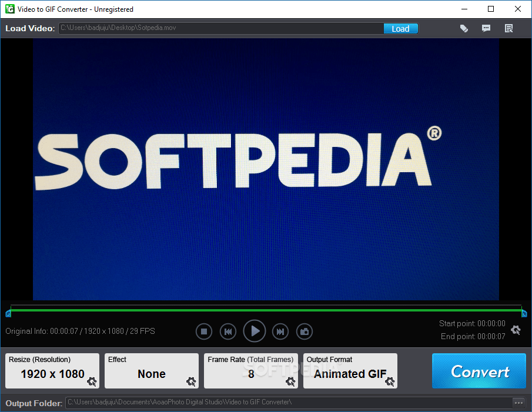Click the 1920 x 1080 resolution value
Viewport: 532px width, 412px height.
52,374
